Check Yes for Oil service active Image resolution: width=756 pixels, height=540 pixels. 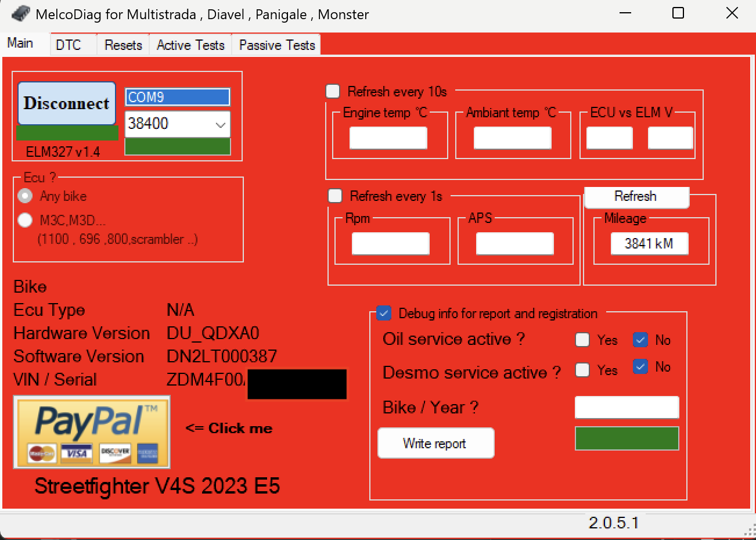582,340
